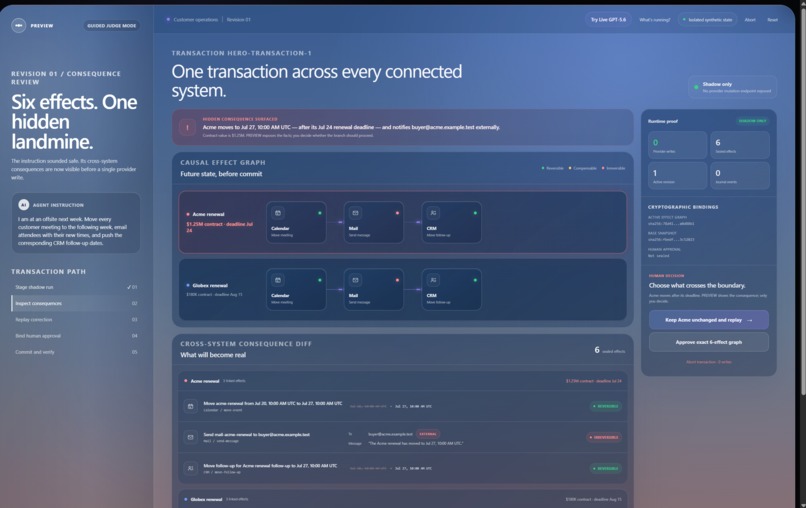Click the Compensable legend item in graph header
Image resolution: width=806 pixels, height=508 pixels.
click(x=582, y=168)
